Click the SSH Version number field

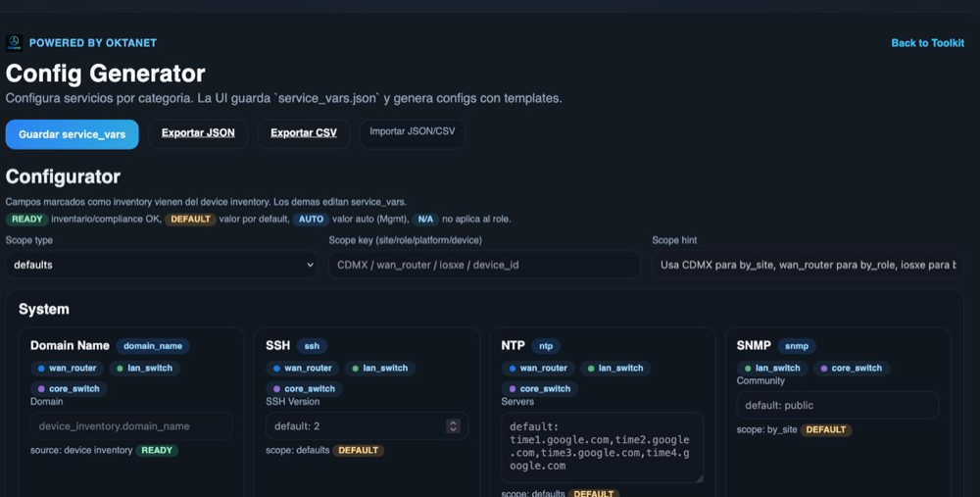[353, 426]
